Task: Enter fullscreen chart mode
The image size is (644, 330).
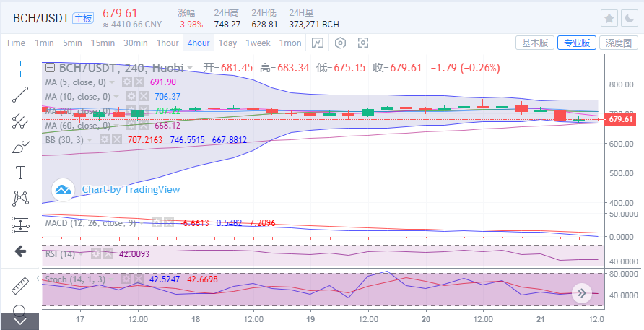Action: point(363,43)
